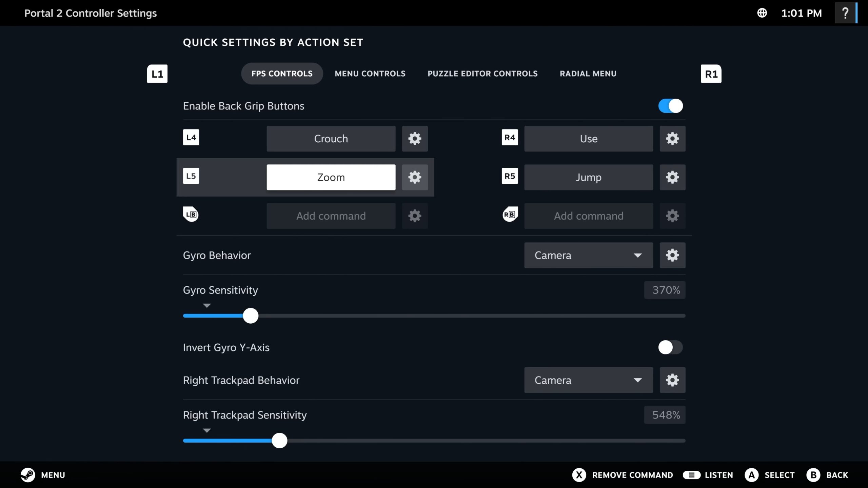Open Right Trackpad Behavior settings gear
The width and height of the screenshot is (868, 488).
(672, 380)
